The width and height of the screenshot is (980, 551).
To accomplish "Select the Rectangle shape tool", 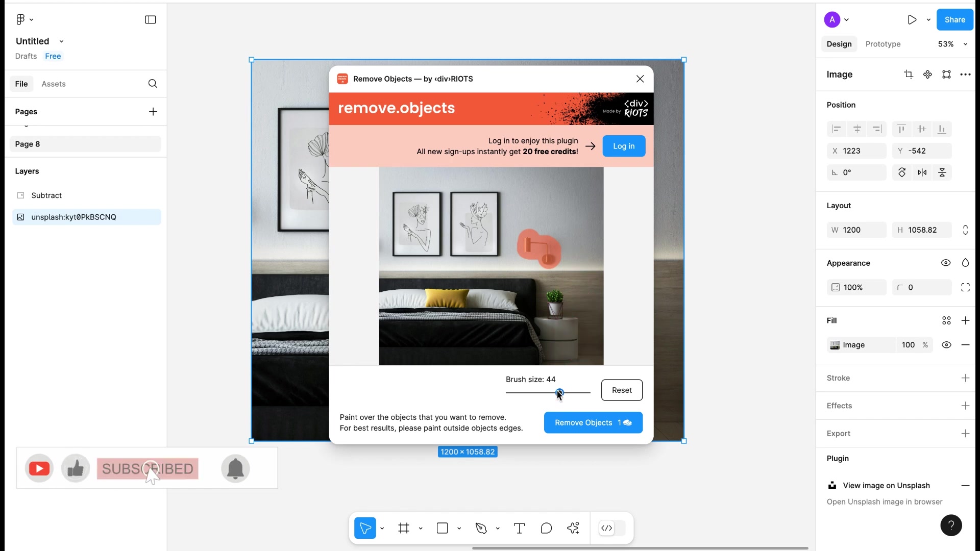I will 443,528.
